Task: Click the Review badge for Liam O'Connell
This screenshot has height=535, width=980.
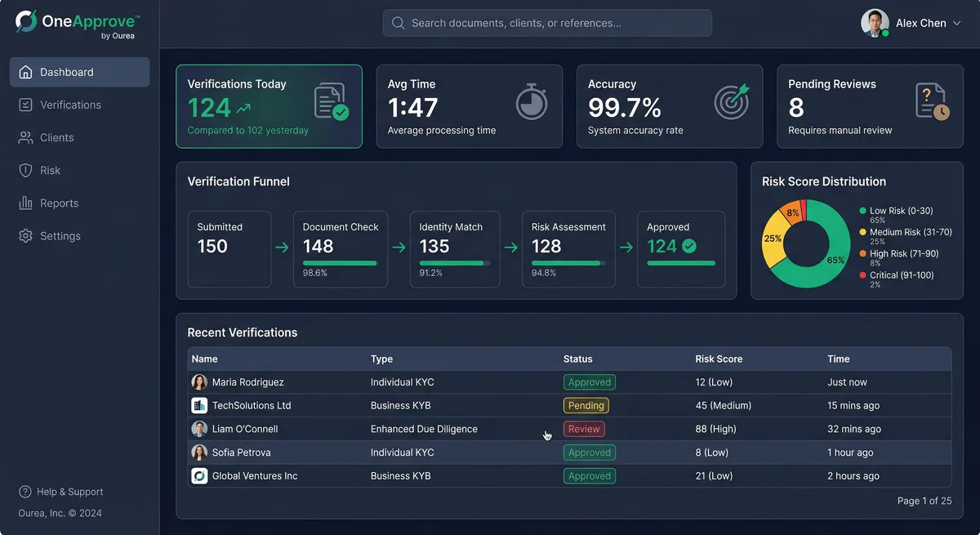Action: pyautogui.click(x=584, y=428)
